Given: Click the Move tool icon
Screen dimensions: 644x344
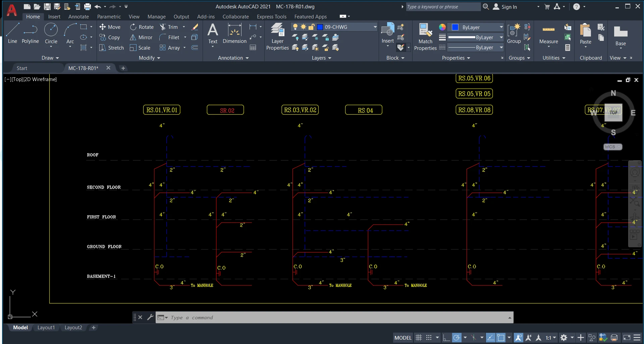Looking at the screenshot, I should (x=103, y=27).
